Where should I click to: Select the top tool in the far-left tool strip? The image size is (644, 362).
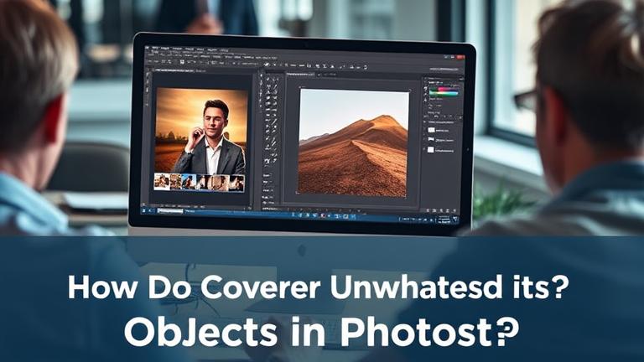point(148,75)
